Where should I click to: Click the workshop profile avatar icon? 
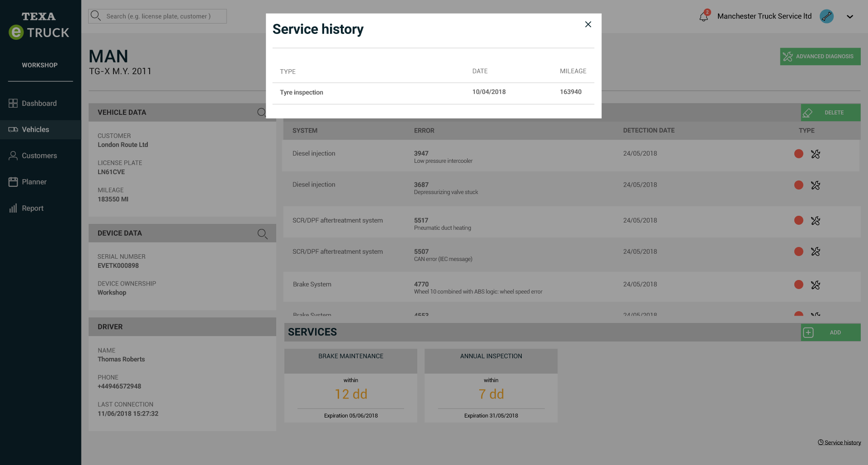(826, 16)
